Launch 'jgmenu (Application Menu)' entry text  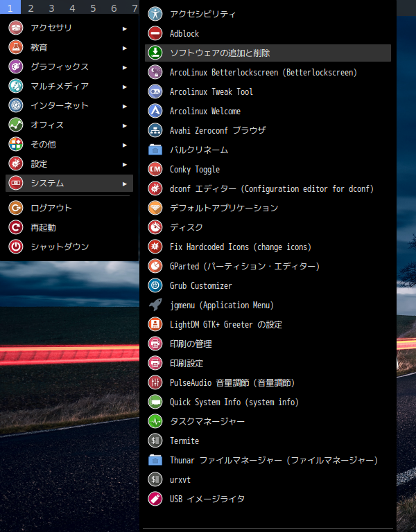click(222, 305)
